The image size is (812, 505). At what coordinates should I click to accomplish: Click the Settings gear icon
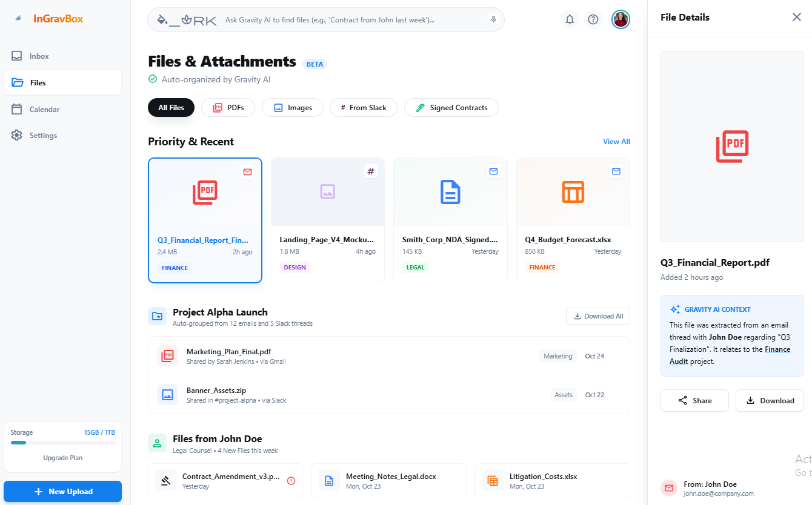[x=17, y=136]
